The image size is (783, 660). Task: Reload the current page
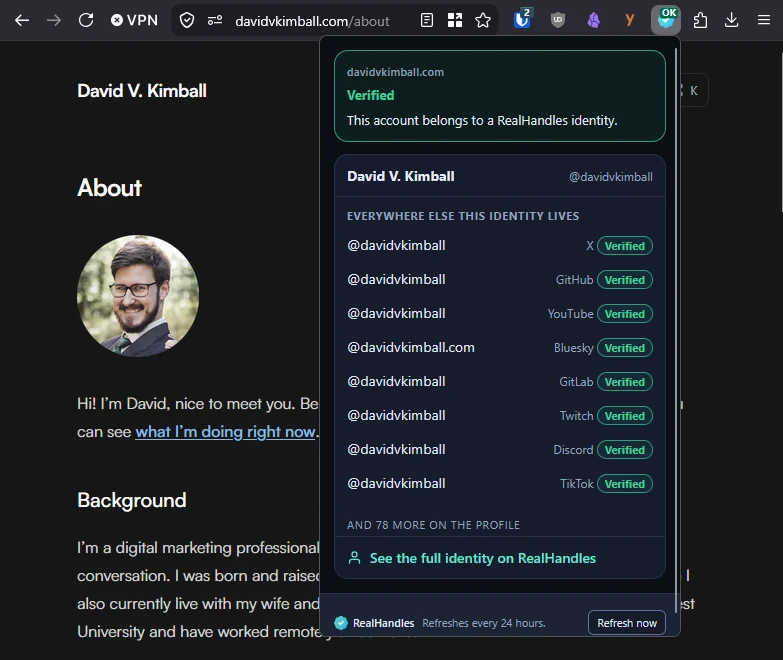tap(86, 20)
